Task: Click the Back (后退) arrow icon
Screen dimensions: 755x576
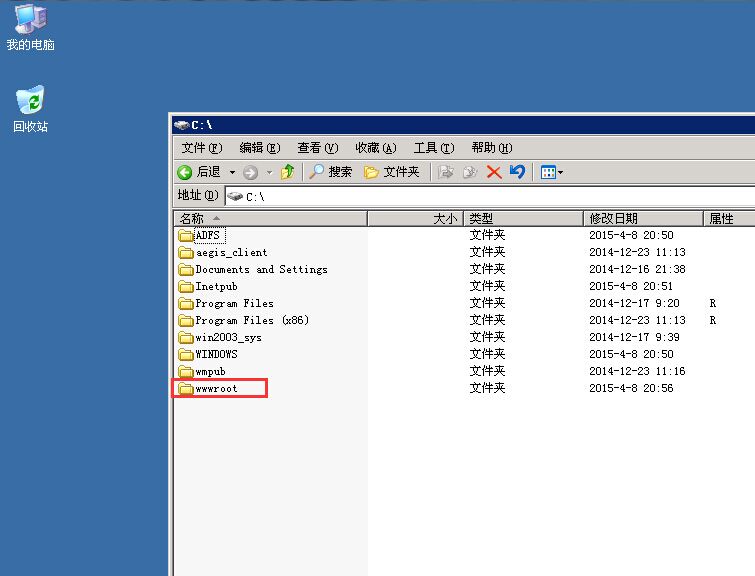Action: (x=185, y=172)
